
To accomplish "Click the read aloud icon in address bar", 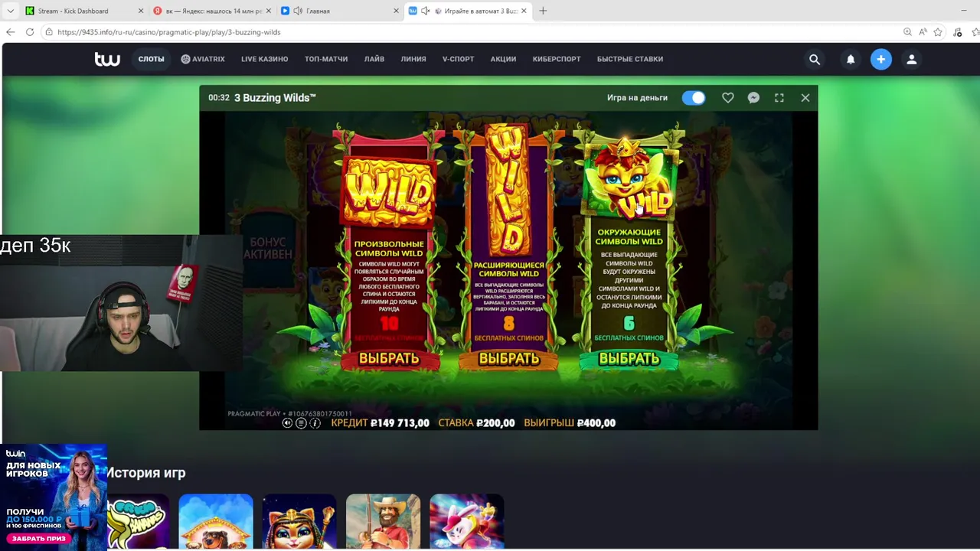I will pyautogui.click(x=923, y=32).
